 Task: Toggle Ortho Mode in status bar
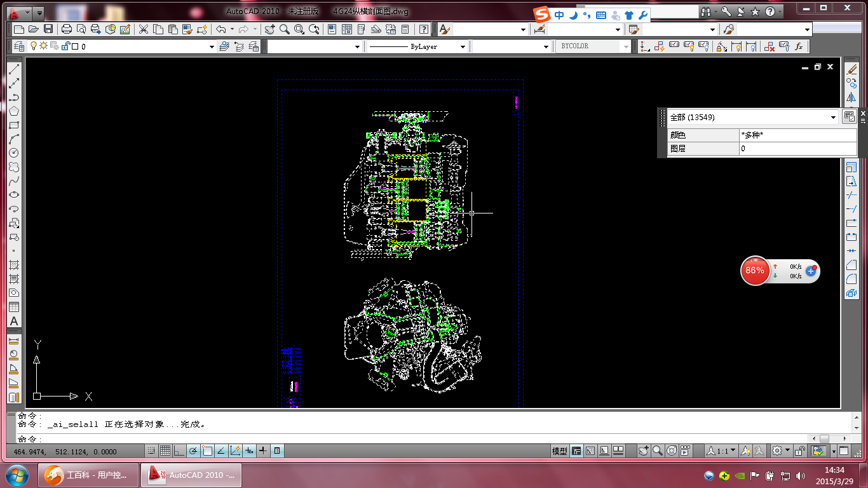coord(179,451)
